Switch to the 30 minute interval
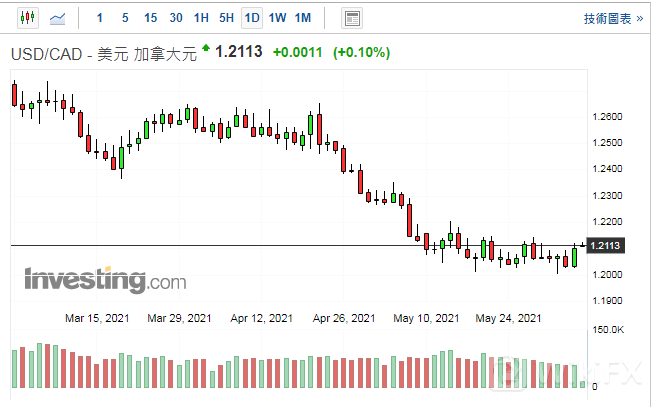Image resolution: width=653 pixels, height=407 pixels. coord(176,17)
